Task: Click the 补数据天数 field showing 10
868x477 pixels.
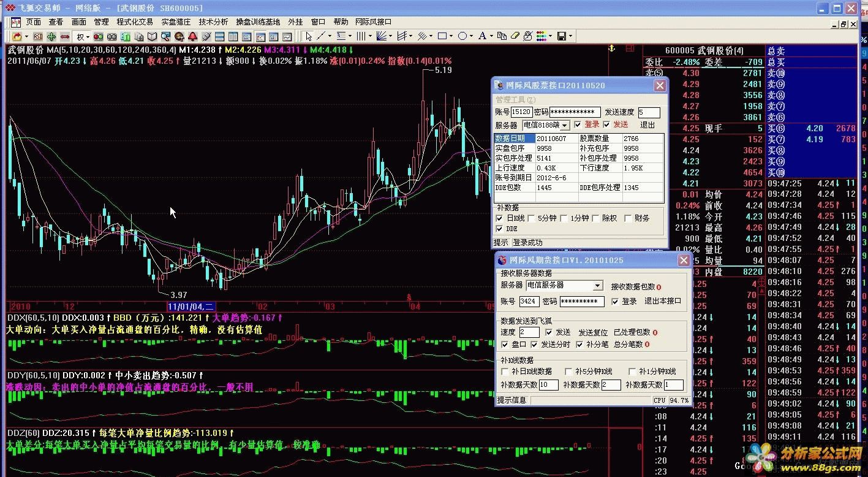Action: point(548,385)
